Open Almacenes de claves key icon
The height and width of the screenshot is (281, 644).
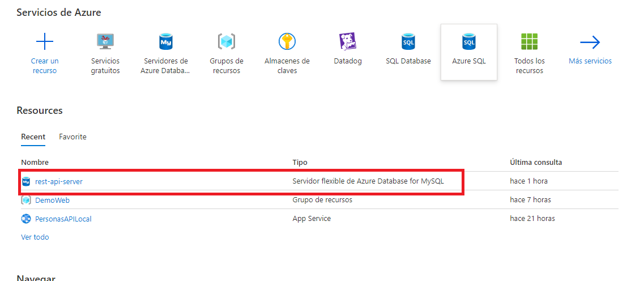[287, 41]
